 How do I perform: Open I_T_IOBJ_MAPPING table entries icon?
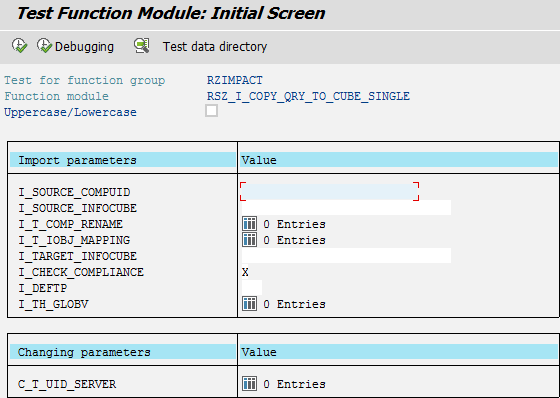click(x=249, y=240)
